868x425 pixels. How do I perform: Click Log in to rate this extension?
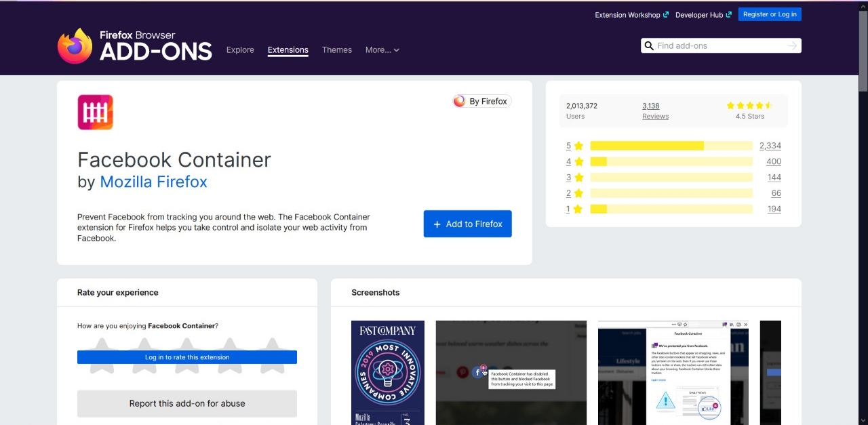click(187, 357)
